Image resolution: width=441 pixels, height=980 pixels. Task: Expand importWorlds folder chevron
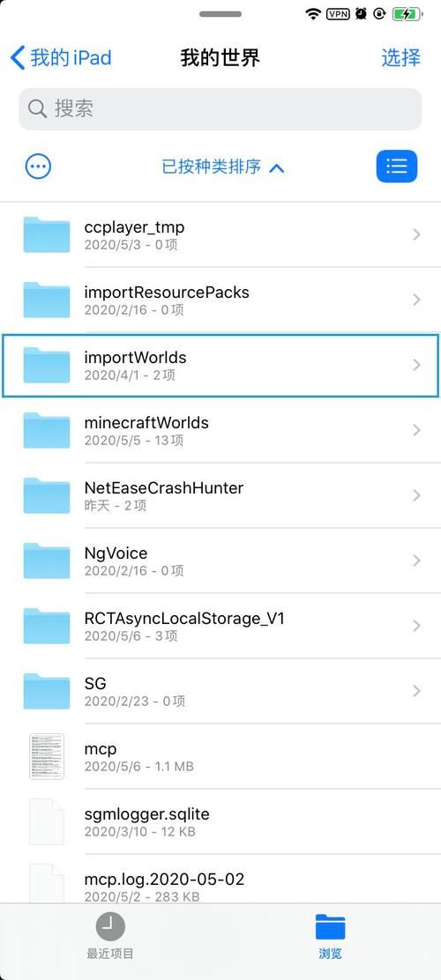[x=416, y=365]
